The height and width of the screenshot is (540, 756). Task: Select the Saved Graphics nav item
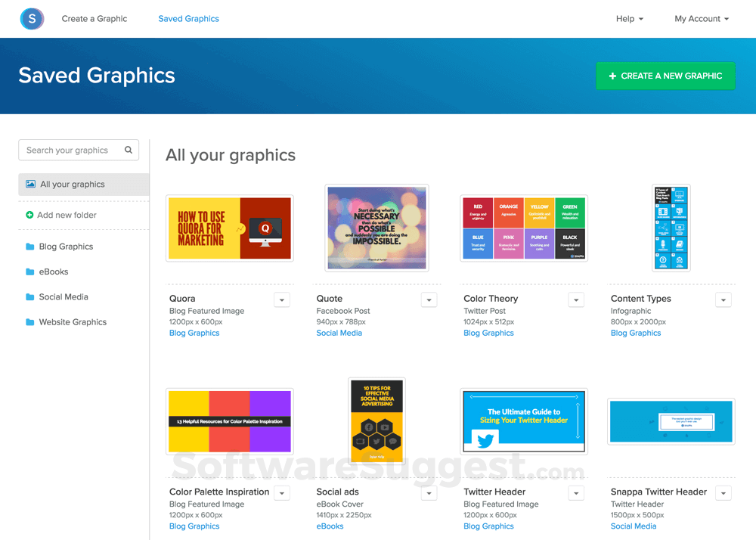188,18
